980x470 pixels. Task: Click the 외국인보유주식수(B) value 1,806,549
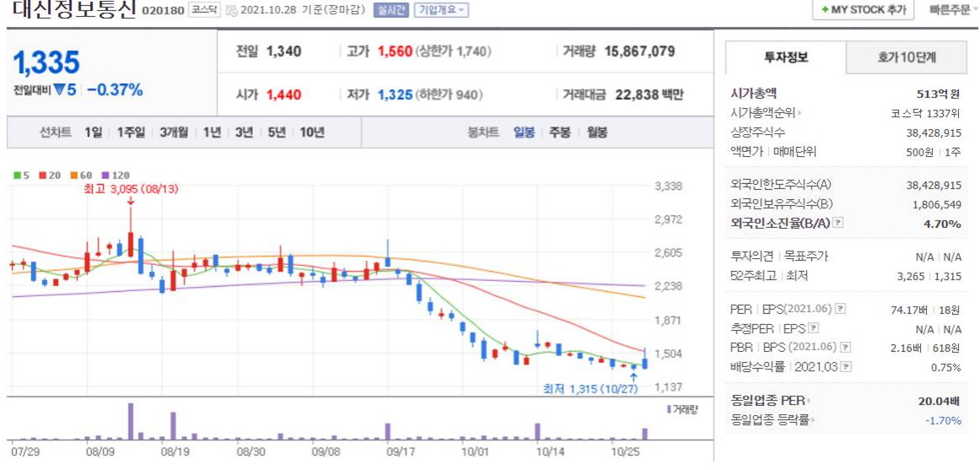937,203
